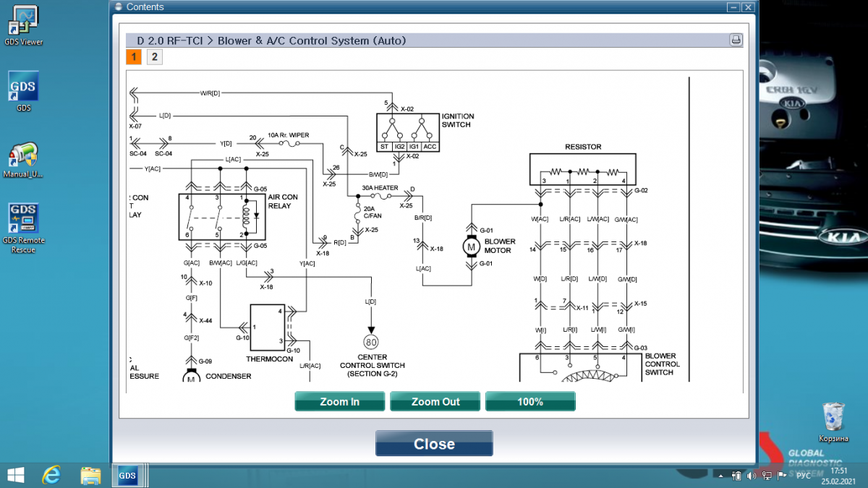Launch the GDS desktop shortcut

pos(23,92)
